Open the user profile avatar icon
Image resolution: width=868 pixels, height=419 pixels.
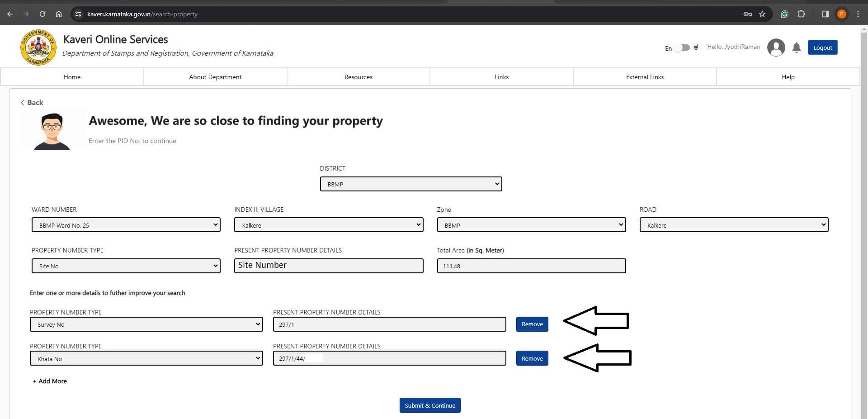tap(776, 48)
